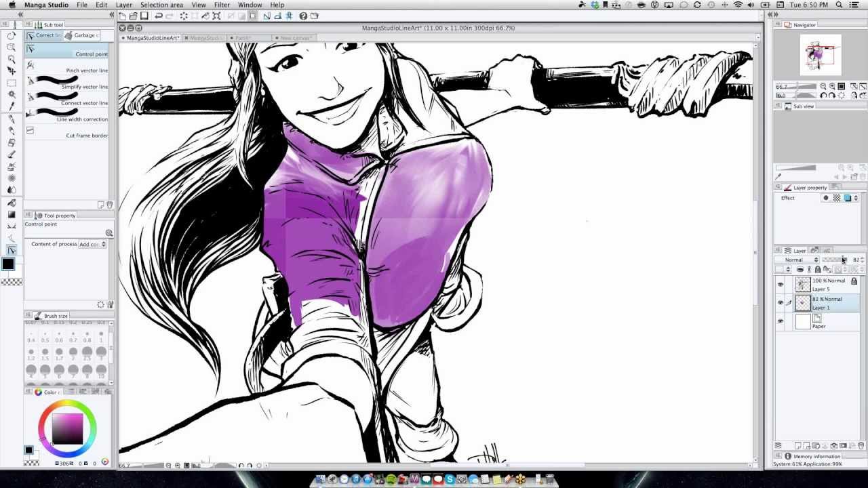
Task: Create a new canvas with the toolbar icon
Action: click(123, 16)
